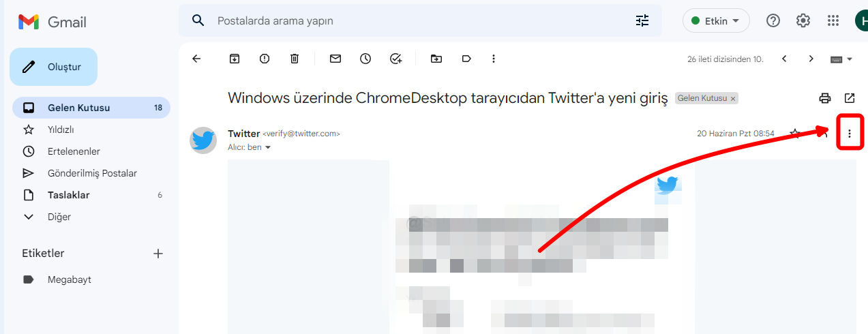Open email in new window
The width and height of the screenshot is (868, 334).
(x=850, y=98)
